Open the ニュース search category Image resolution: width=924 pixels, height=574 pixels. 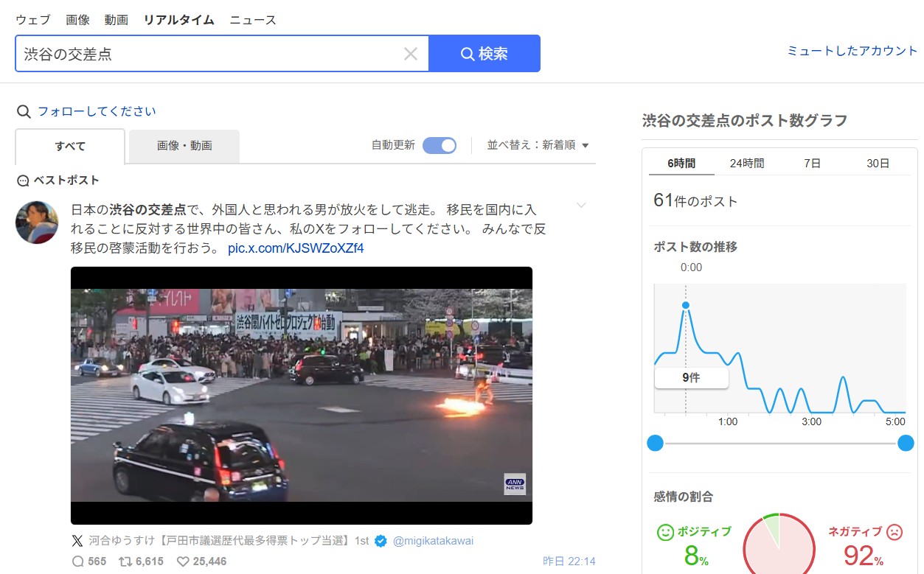click(x=253, y=20)
